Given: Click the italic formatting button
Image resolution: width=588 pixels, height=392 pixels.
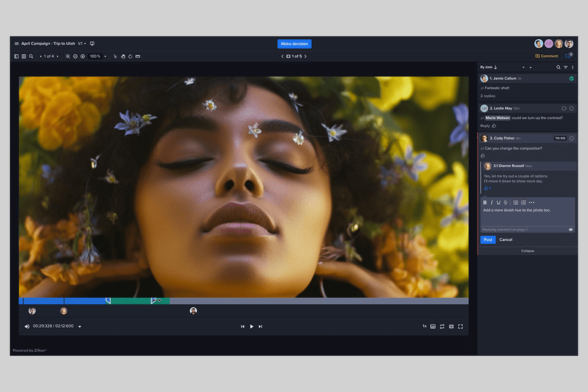Looking at the screenshot, I should pos(492,203).
